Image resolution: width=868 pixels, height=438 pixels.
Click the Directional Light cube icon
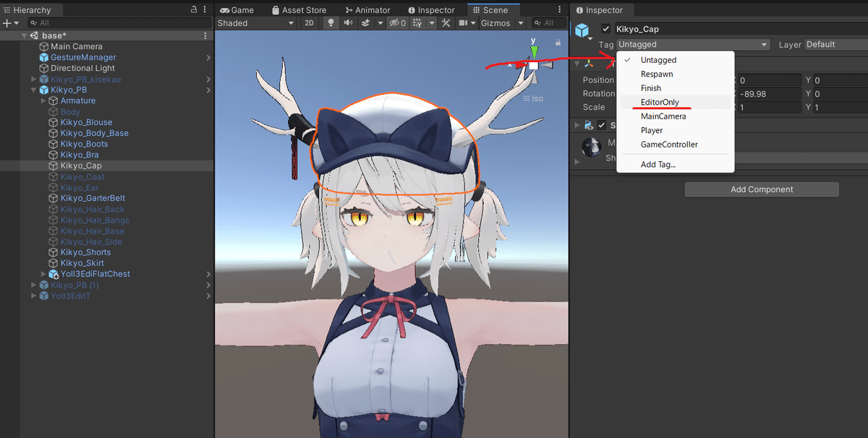coord(44,68)
